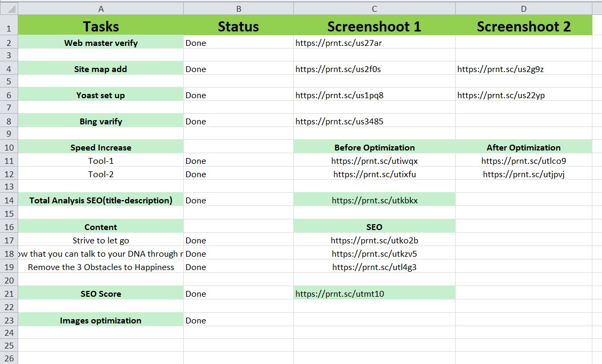This screenshot has height=364, width=602.
Task: Select the After Optimization cell
Action: point(523,147)
